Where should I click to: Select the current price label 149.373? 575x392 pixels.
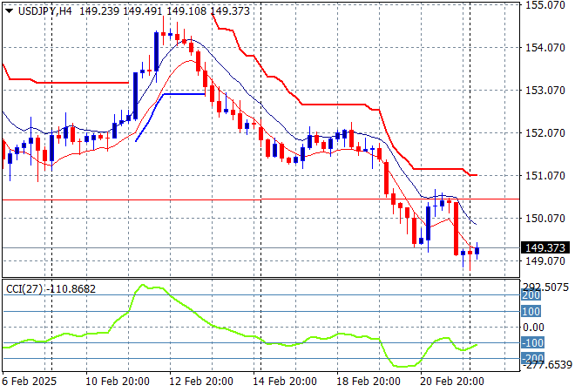click(547, 248)
